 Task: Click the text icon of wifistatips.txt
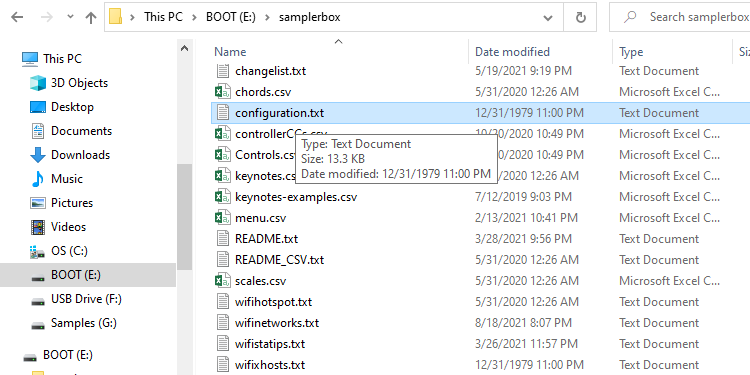(x=222, y=344)
